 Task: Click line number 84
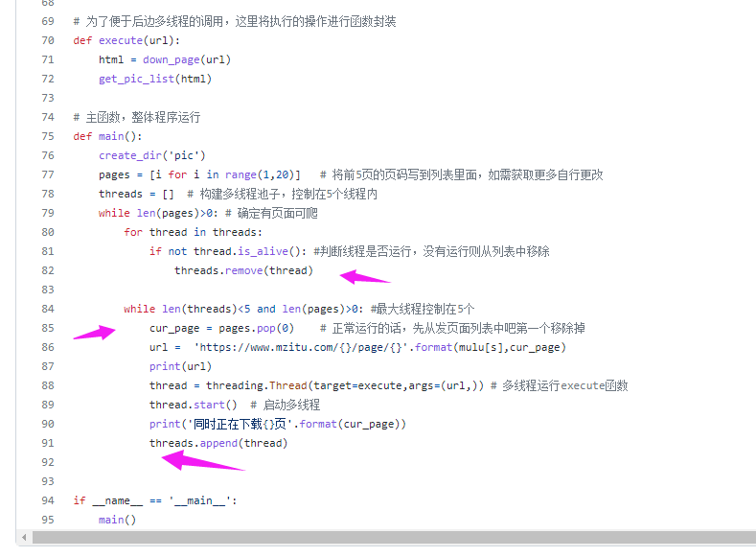coord(48,309)
